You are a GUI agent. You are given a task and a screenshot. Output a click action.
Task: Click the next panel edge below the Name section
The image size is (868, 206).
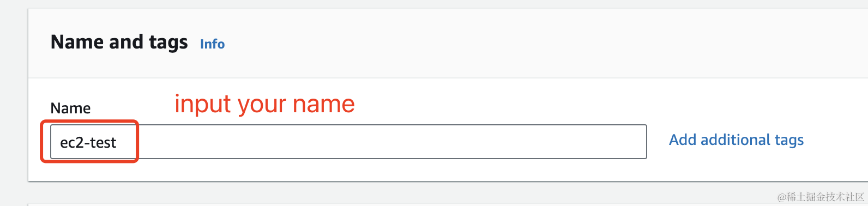[x=448, y=204]
